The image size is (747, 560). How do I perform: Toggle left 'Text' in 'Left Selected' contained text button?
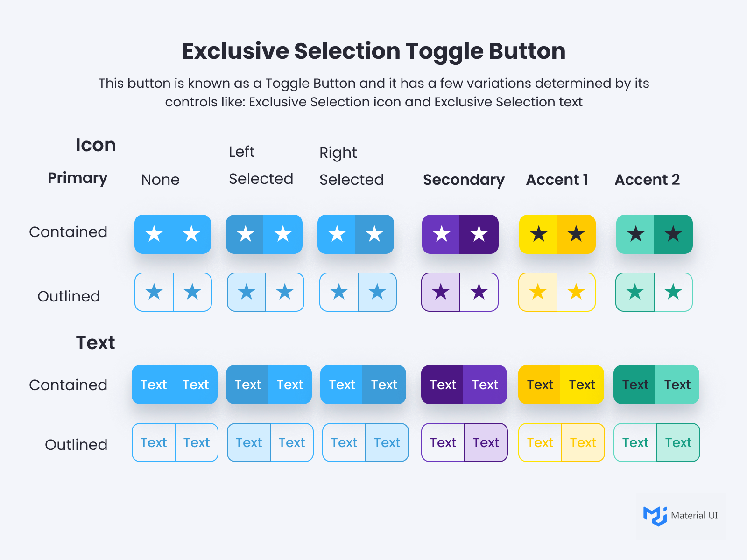coord(248,385)
